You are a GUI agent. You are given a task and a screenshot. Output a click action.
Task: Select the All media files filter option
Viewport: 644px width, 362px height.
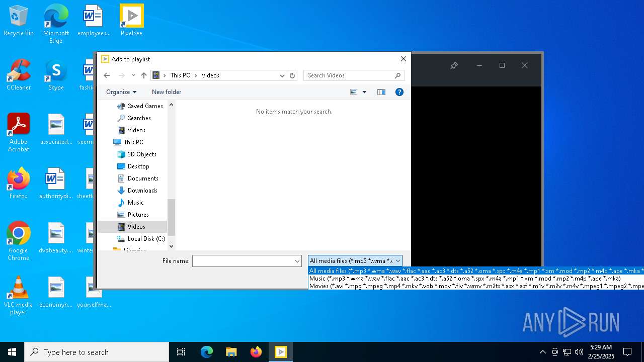[x=476, y=271]
